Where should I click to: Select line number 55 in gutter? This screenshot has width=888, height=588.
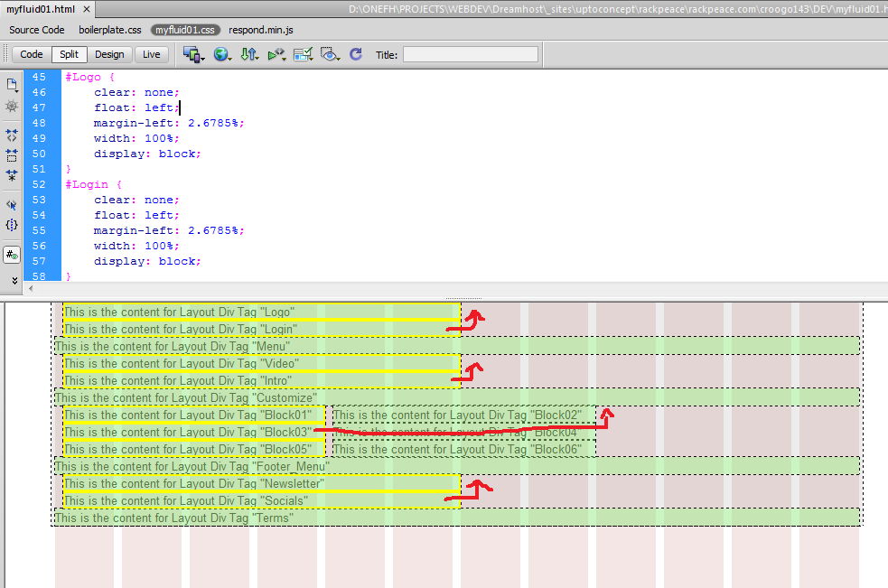point(39,230)
